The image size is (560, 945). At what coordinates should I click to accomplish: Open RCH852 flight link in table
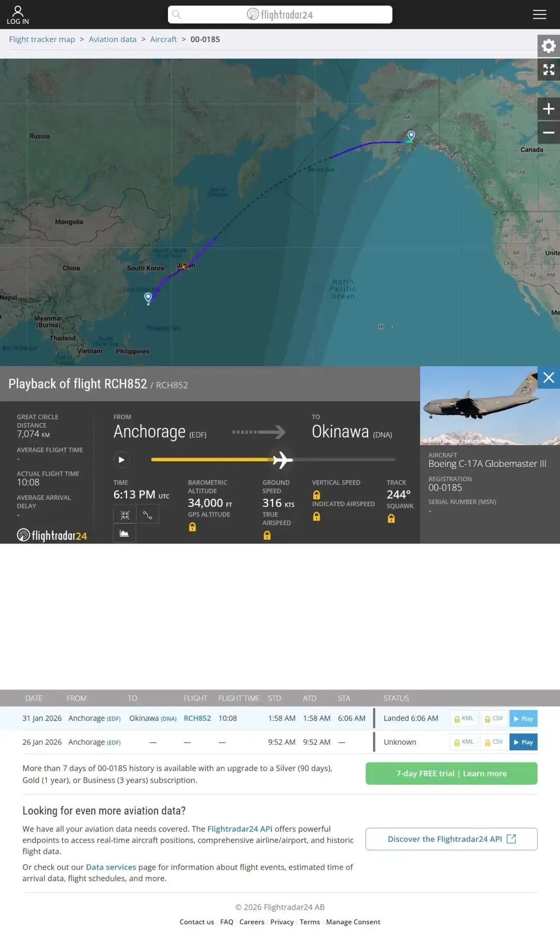pyautogui.click(x=197, y=718)
